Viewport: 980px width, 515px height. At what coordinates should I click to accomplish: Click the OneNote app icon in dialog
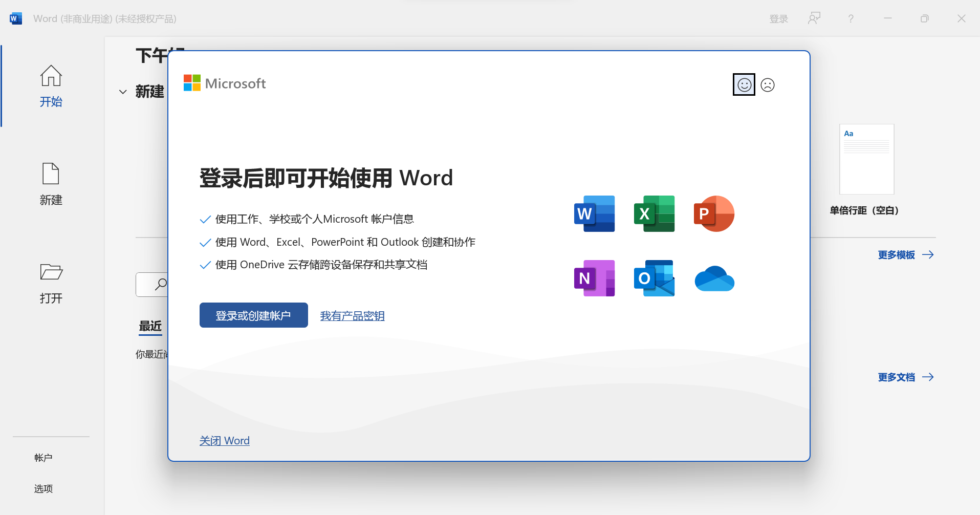click(x=594, y=278)
